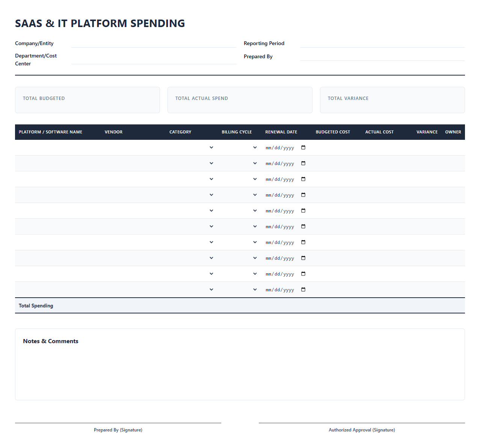The height and width of the screenshot is (448, 480).
Task: Open calendar picker in fifth table row
Action: point(303,211)
